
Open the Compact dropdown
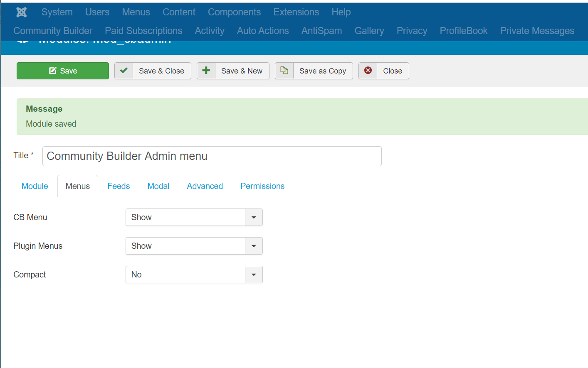tap(194, 275)
